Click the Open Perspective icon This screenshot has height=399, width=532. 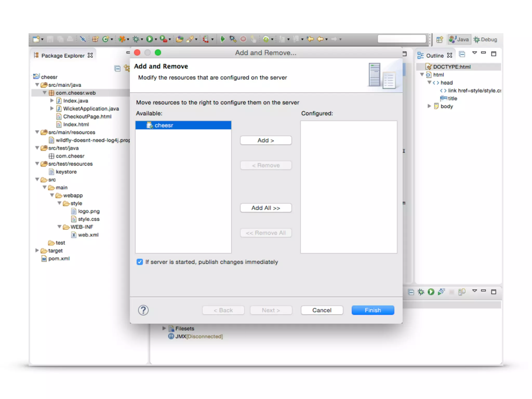(x=440, y=39)
